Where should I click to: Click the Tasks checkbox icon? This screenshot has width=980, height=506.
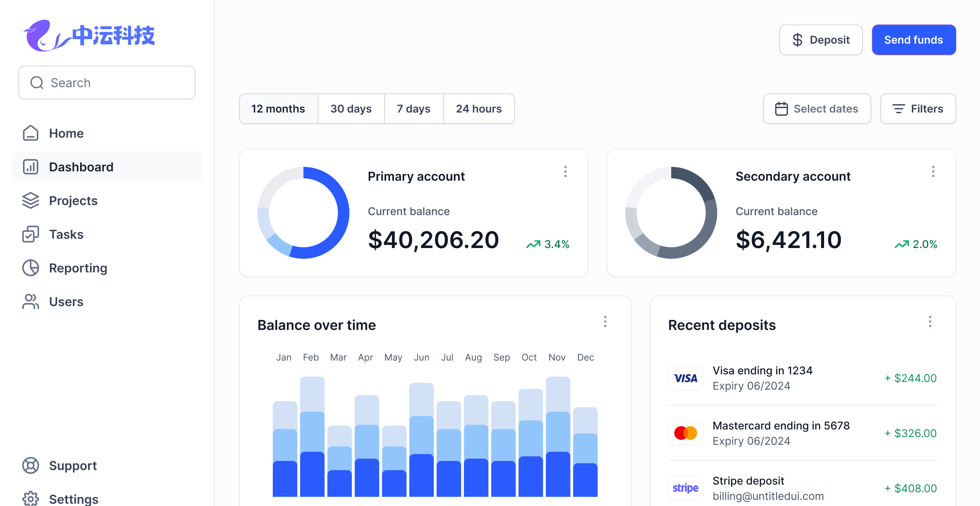(31, 234)
